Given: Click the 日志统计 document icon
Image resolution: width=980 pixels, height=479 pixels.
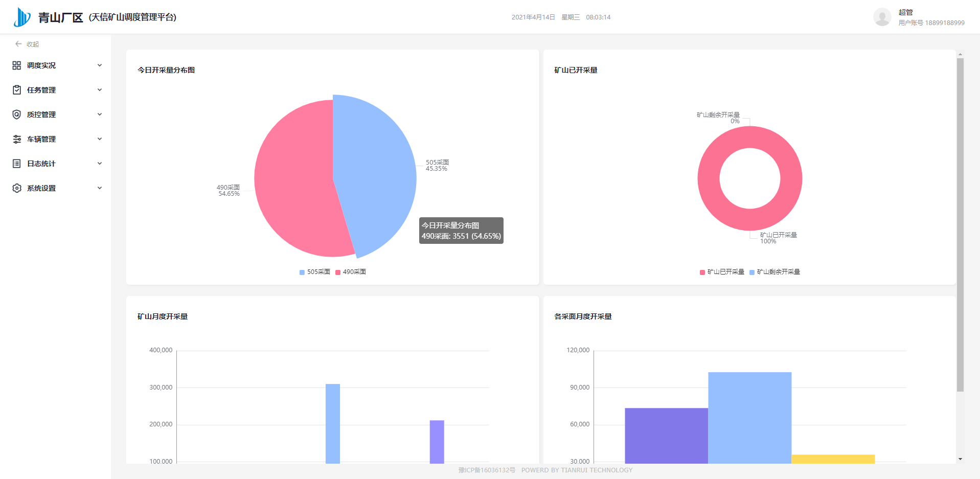Looking at the screenshot, I should click(17, 164).
